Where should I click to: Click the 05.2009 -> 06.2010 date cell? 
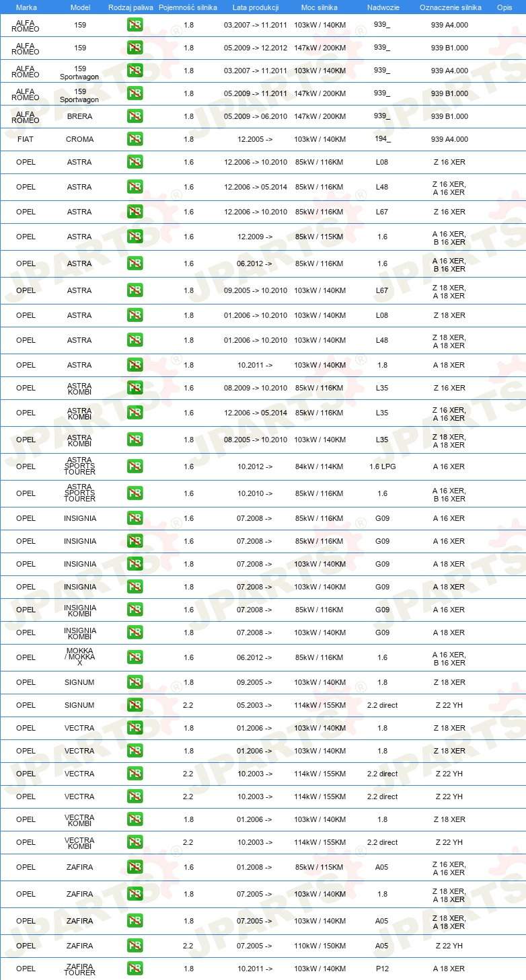[256, 116]
